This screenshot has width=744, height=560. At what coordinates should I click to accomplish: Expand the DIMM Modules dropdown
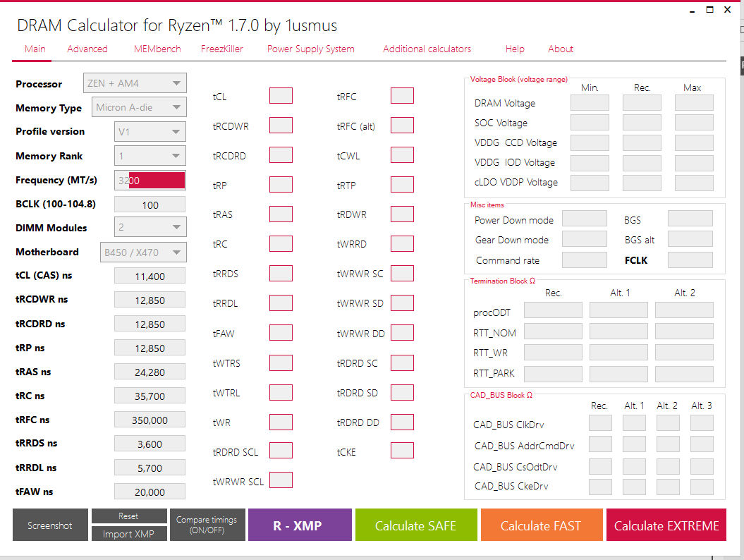(x=150, y=227)
